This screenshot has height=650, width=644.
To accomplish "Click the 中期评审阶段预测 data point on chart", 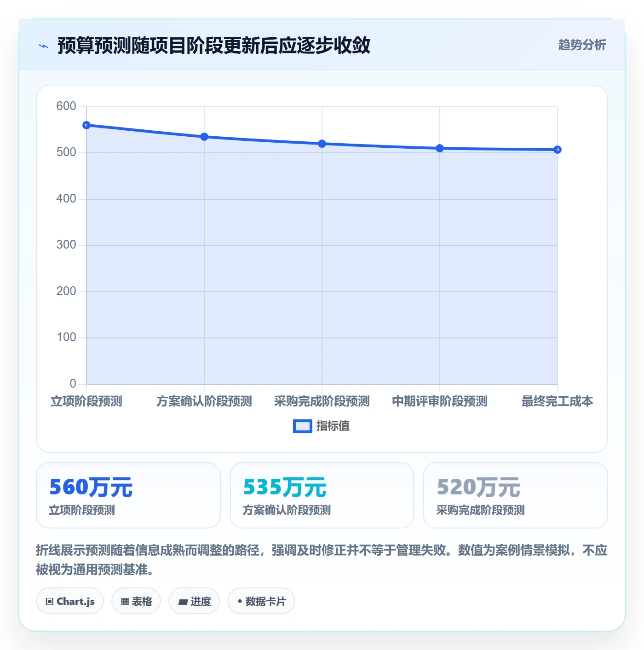I will pos(440,148).
